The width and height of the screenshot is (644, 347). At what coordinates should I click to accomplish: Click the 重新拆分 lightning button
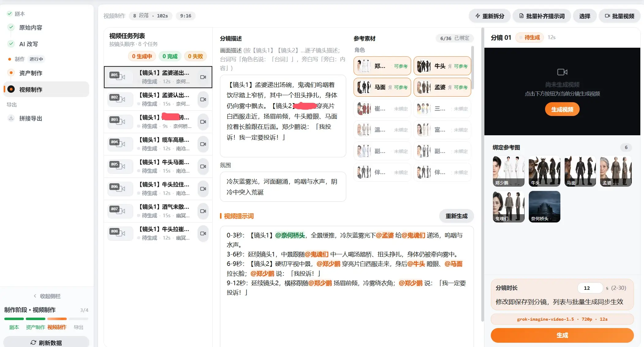coord(490,16)
